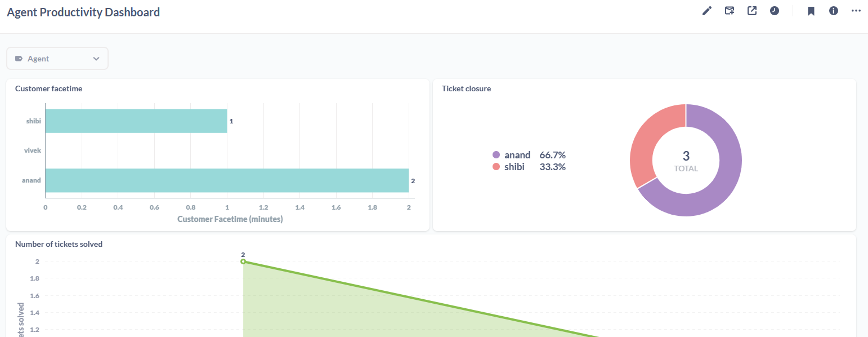Open the email subscription icon
Image resolution: width=868 pixels, height=337 pixels.
tap(730, 11)
